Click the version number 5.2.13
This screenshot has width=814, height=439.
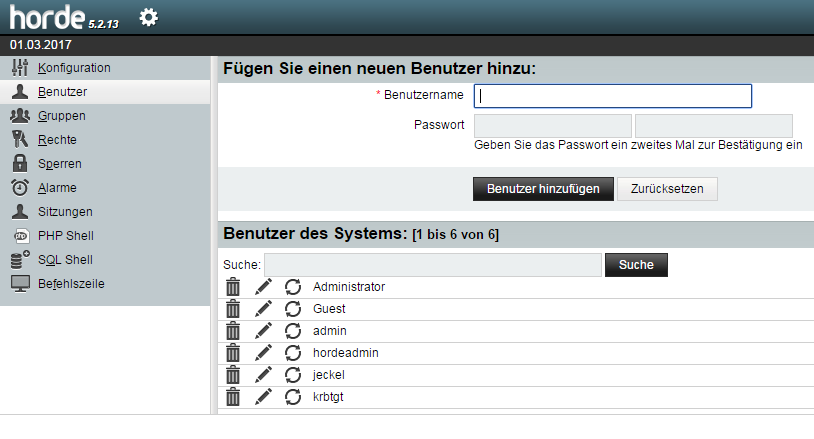click(103, 24)
